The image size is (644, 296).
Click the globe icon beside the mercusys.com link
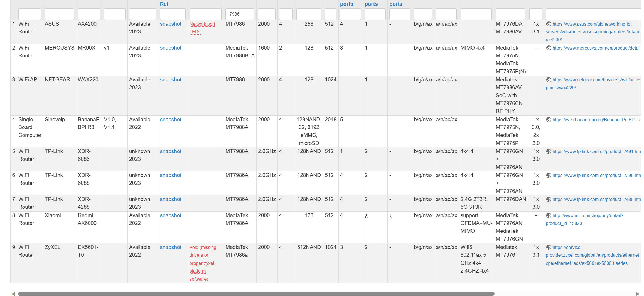(549, 48)
